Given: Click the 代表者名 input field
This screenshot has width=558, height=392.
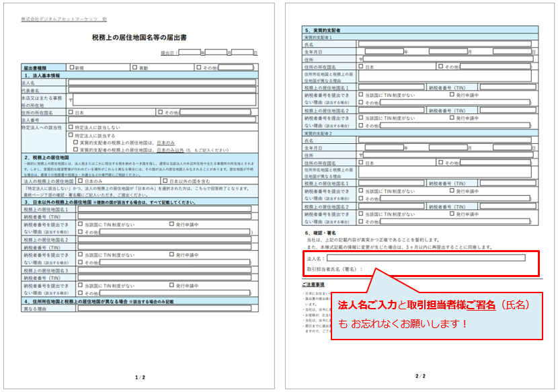Looking at the screenshot, I should point(162,90).
